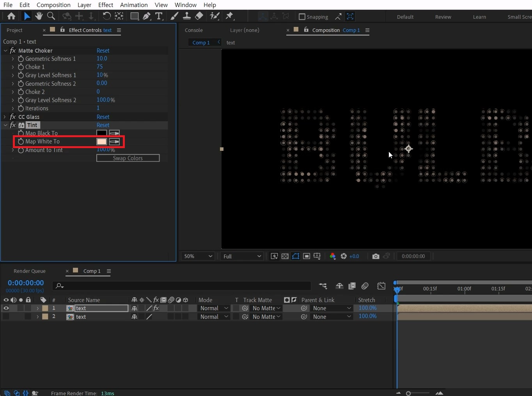Expand the CC Glass effect

pos(5,117)
